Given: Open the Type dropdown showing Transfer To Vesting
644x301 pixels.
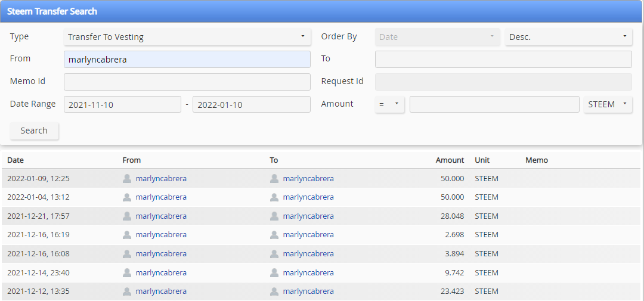Looking at the screenshot, I should 187,37.
